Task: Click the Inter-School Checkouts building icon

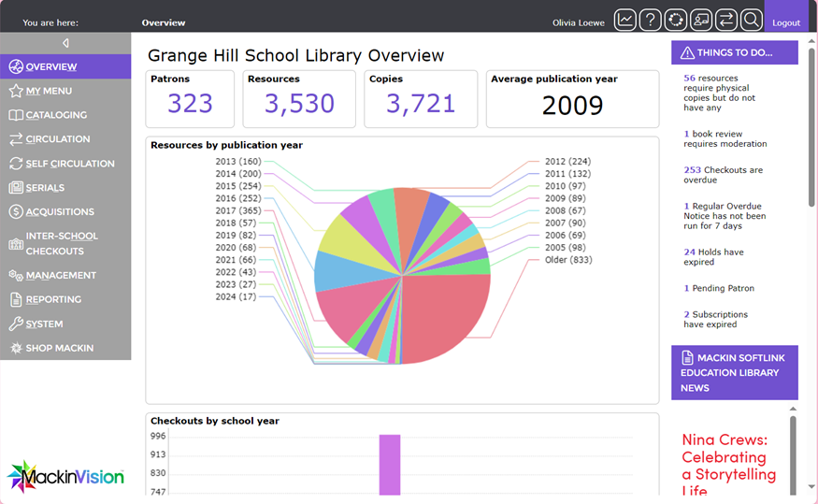Action: click(x=16, y=244)
